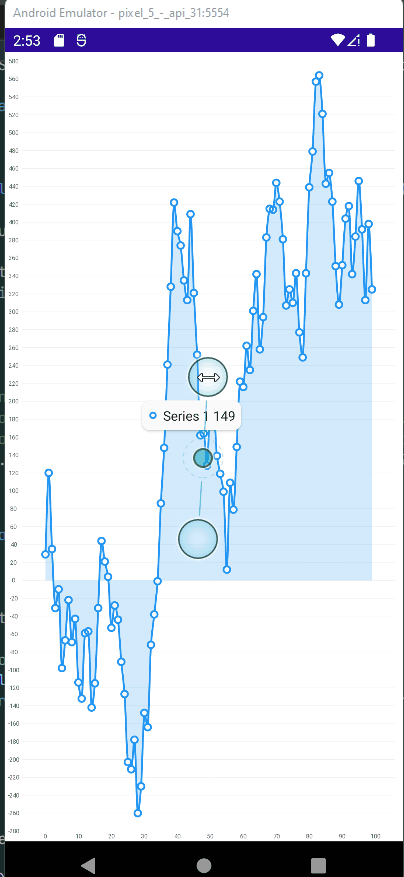Click the 30 label on the x-axis
Screen dimensions: 404x877
[x=144, y=836]
